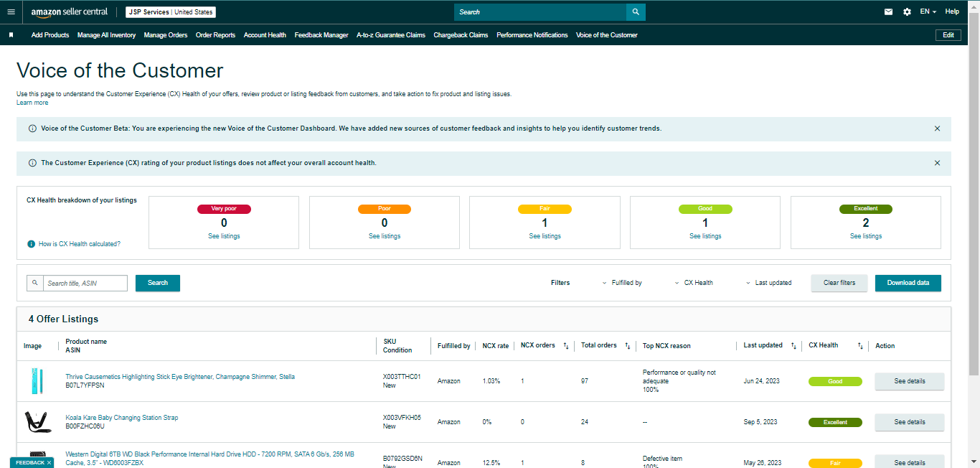The image size is (980, 468).
Task: See listings under Very poor
Action: click(224, 236)
